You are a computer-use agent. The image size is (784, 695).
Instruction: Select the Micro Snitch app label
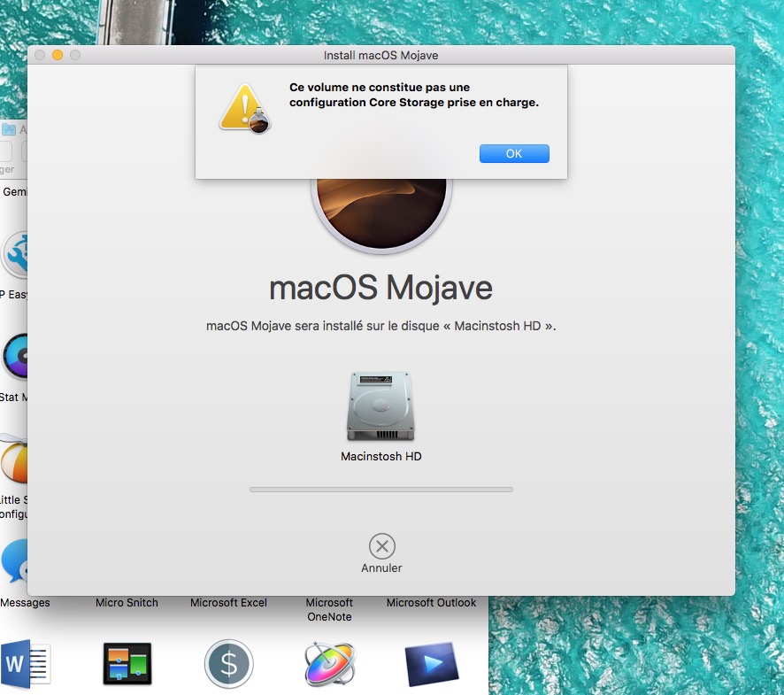(x=127, y=602)
